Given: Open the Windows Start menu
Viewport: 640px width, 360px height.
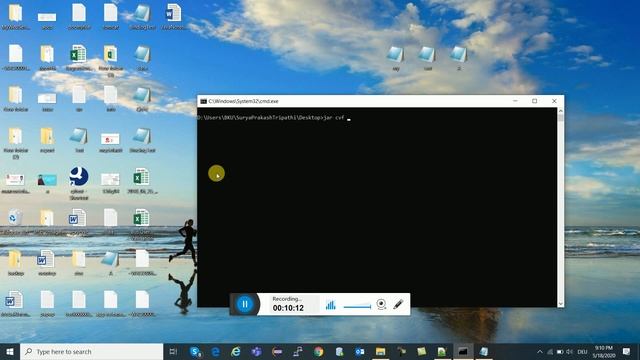Looking at the screenshot, I should [10, 351].
